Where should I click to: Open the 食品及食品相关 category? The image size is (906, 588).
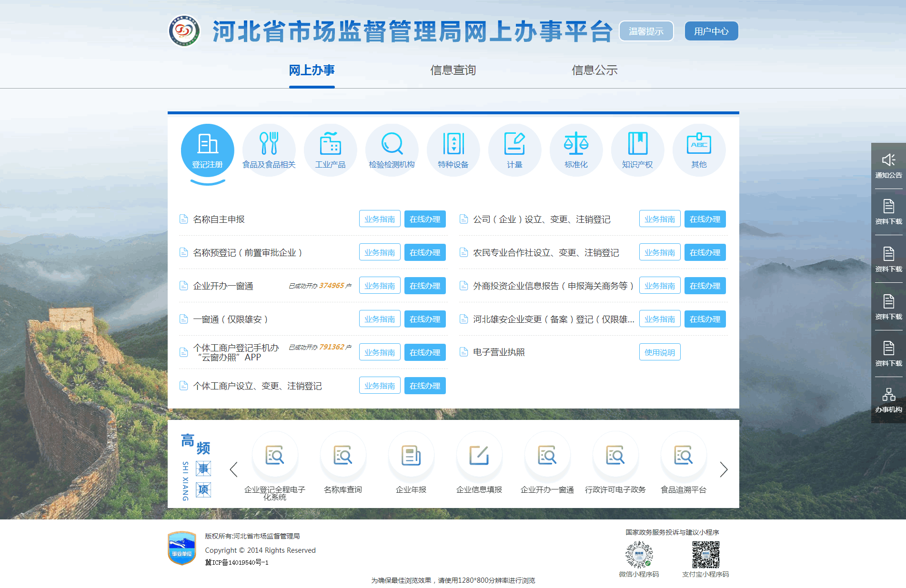tap(269, 150)
